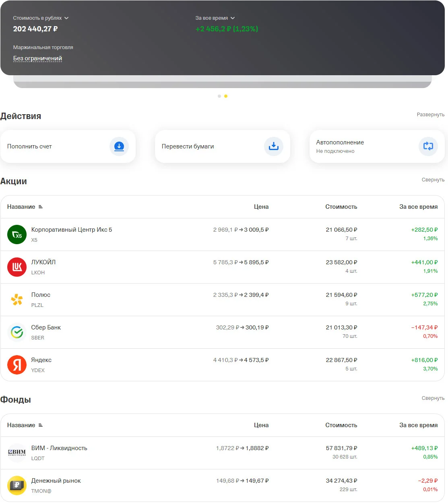Click the portfolio value 202 440,27 ₽

[35, 29]
